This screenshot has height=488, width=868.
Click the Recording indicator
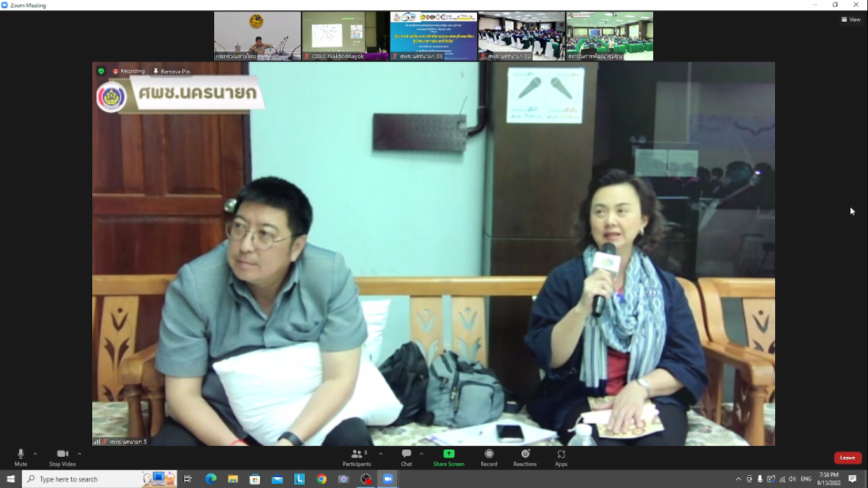click(x=129, y=71)
